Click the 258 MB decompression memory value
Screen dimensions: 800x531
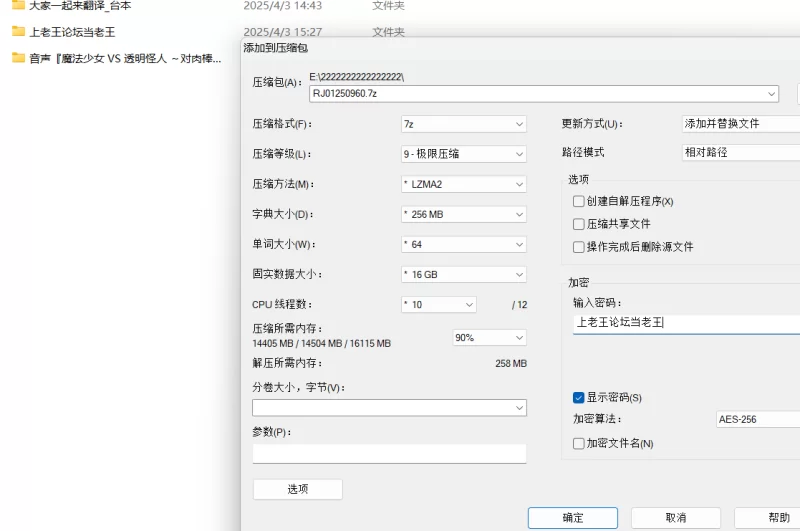pos(511,364)
